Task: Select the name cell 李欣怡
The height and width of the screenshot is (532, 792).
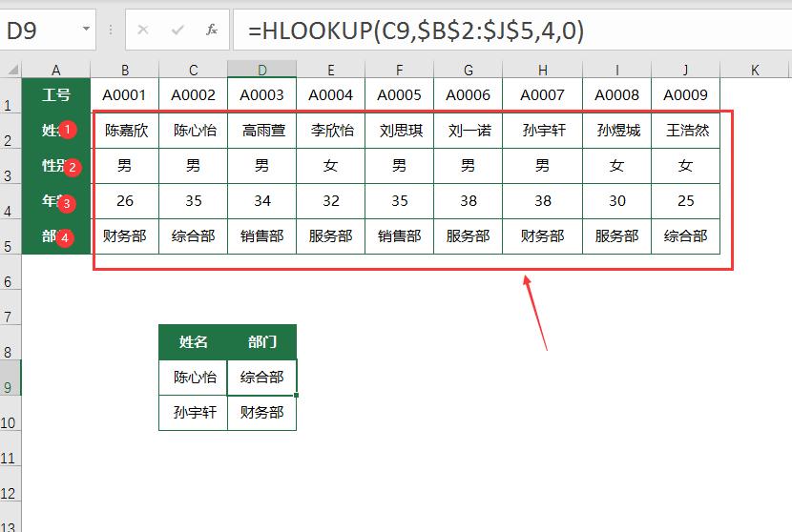Action: 331,131
